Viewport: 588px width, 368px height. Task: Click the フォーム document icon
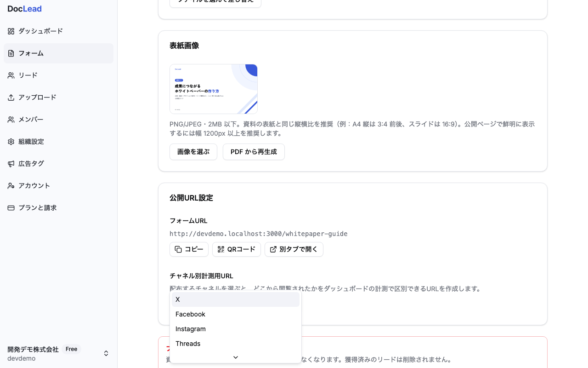(x=11, y=53)
